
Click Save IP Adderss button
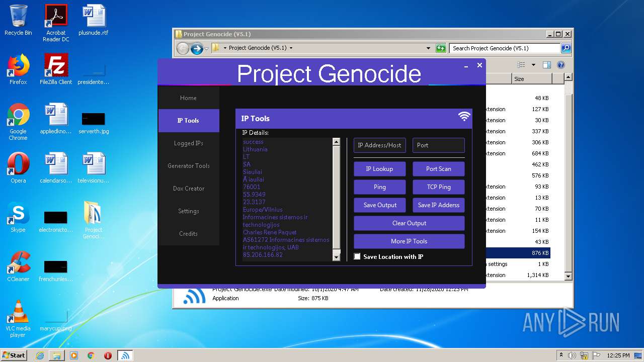pyautogui.click(x=439, y=205)
